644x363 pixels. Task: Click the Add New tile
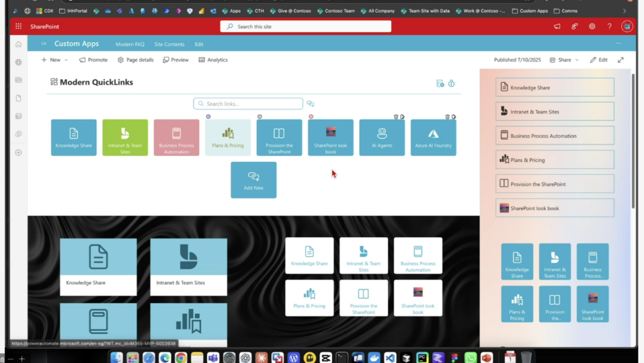253,180
